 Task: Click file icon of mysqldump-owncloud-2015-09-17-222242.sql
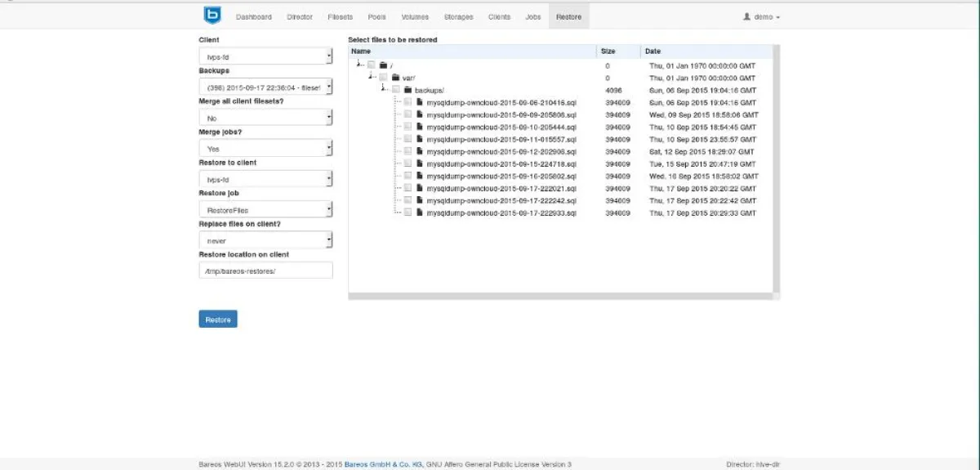tap(420, 199)
